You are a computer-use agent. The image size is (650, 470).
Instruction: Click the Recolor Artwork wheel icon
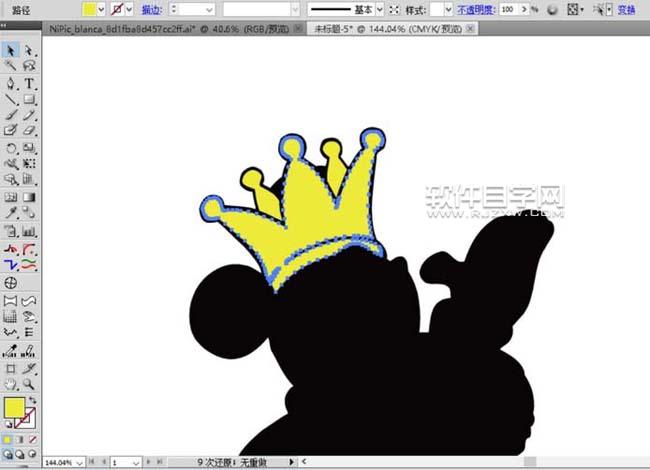(x=552, y=10)
